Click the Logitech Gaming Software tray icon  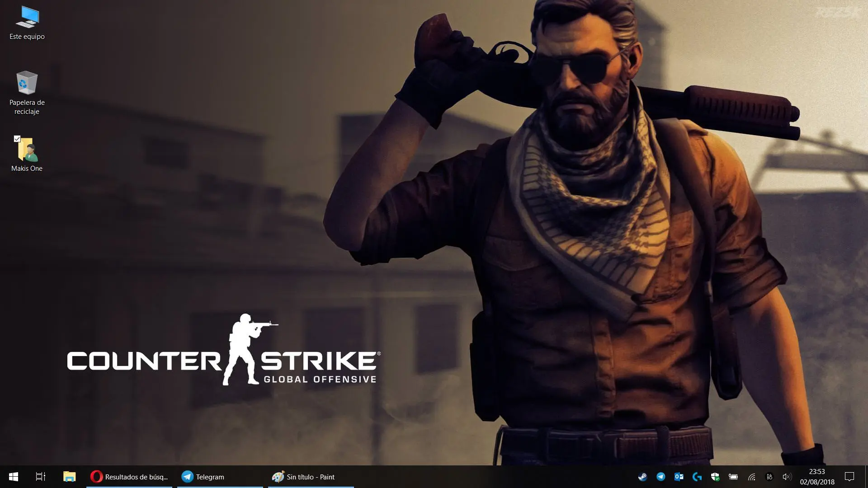697,477
